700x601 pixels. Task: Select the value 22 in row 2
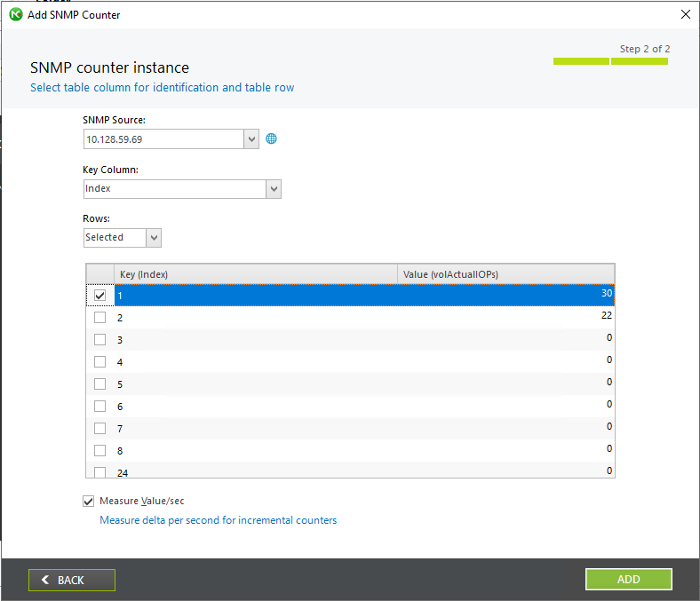click(606, 315)
